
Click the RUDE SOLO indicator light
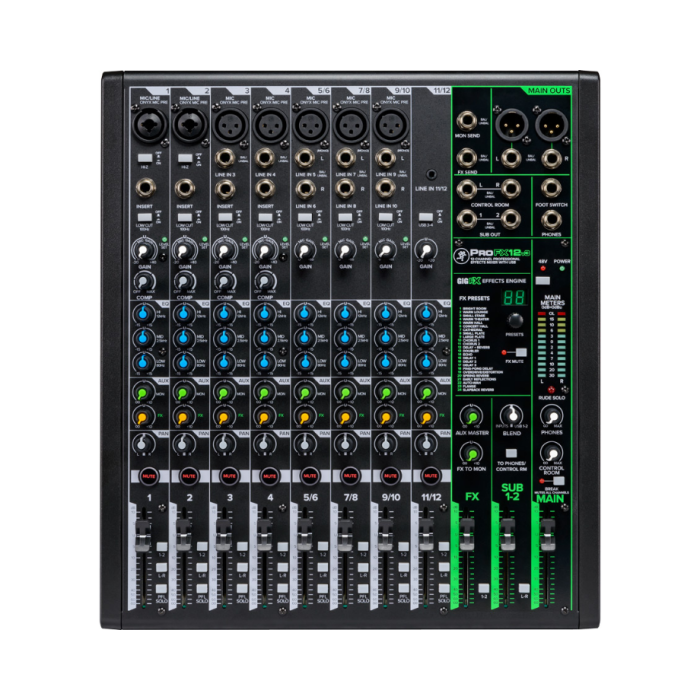(551, 390)
